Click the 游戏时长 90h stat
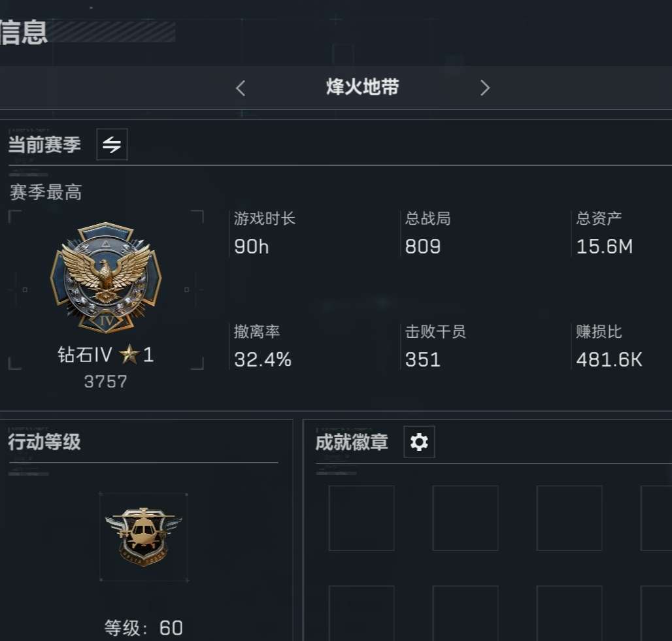This screenshot has width=672, height=641. click(265, 233)
